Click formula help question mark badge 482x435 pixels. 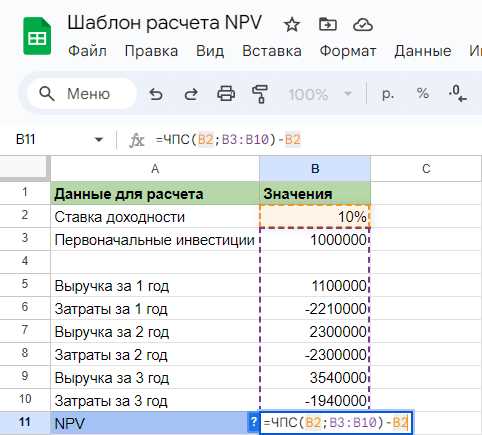point(253,423)
